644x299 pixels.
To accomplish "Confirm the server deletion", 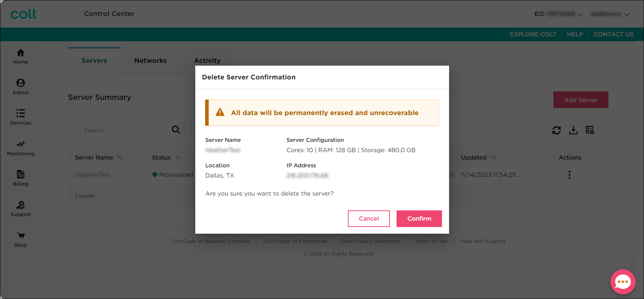I will pyautogui.click(x=419, y=219).
